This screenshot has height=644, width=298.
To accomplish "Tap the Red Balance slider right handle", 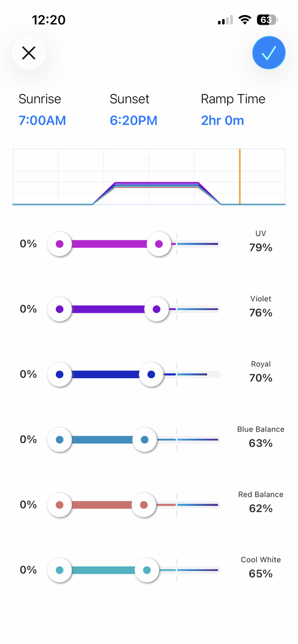I will [x=143, y=505].
